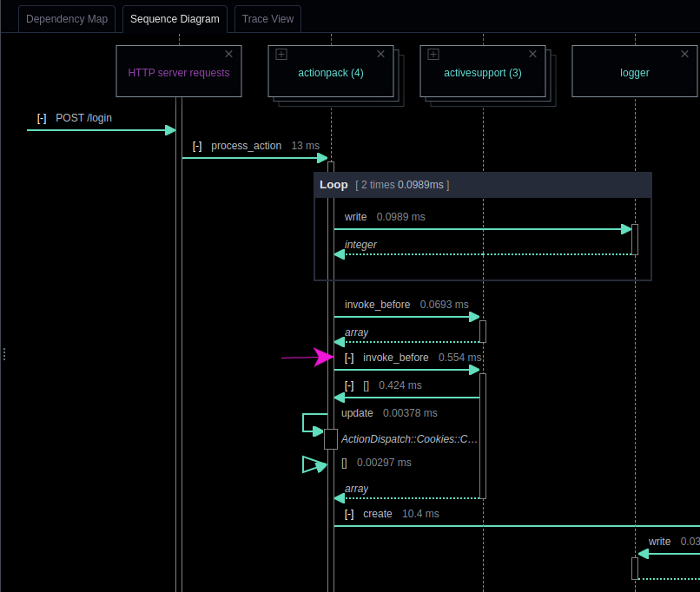Close the logger actor box
The height and width of the screenshot is (592, 700).
[684, 54]
